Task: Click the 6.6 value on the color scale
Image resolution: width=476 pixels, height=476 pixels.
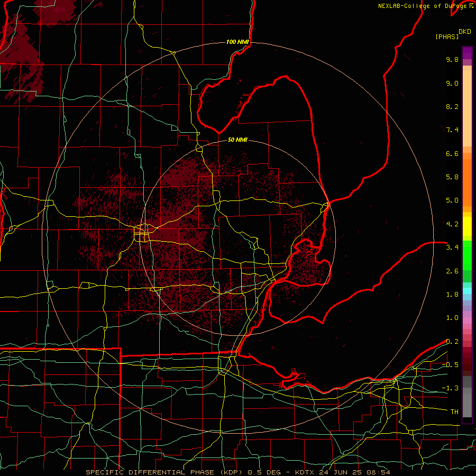Action: coord(452,153)
